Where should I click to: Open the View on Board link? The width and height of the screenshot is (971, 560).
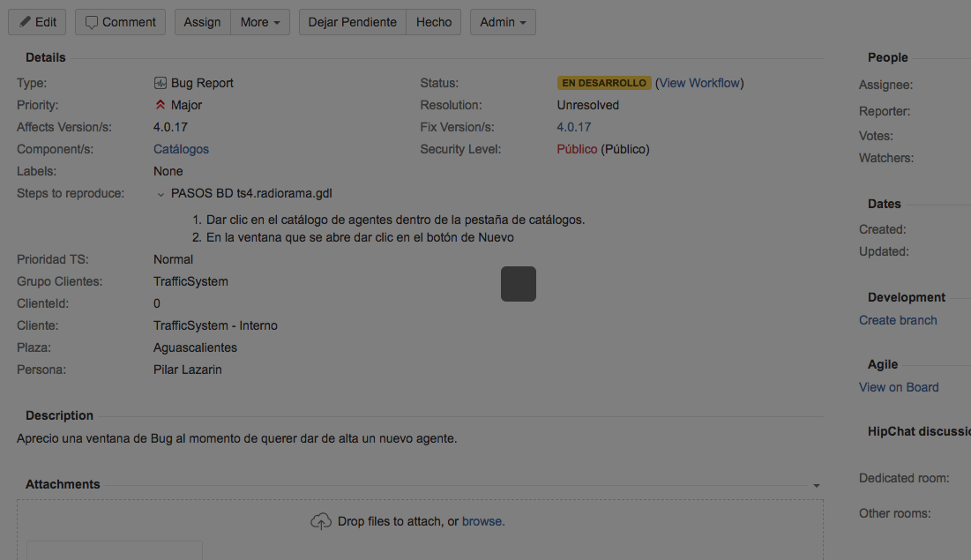point(899,387)
